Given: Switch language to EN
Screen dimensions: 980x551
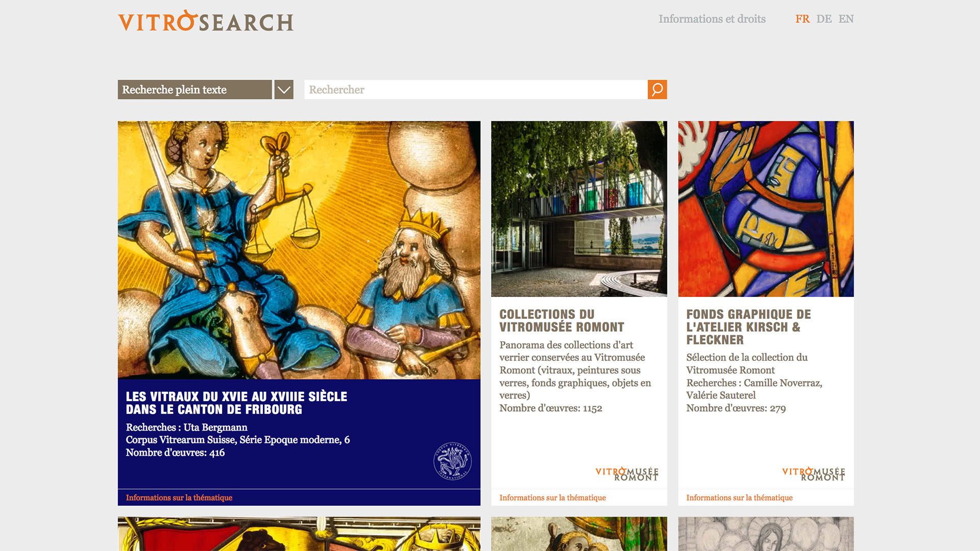Looking at the screenshot, I should click(x=846, y=19).
